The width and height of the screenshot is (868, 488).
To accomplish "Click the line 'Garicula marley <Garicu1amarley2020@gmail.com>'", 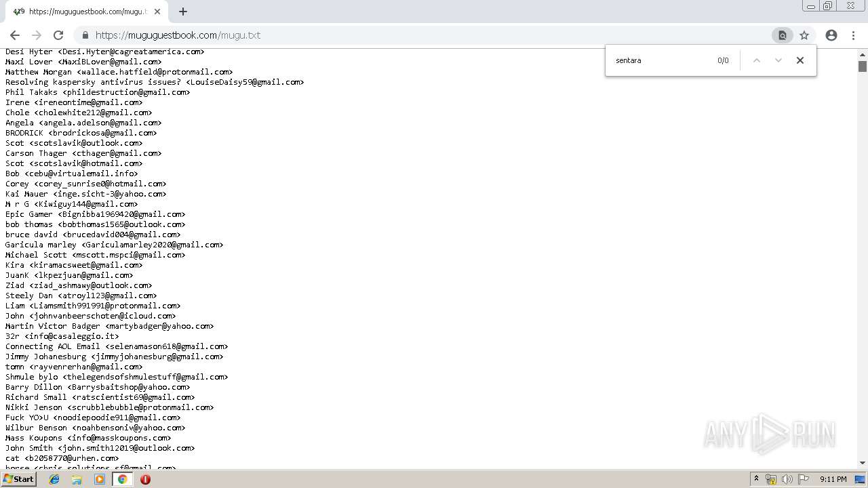I will click(115, 245).
